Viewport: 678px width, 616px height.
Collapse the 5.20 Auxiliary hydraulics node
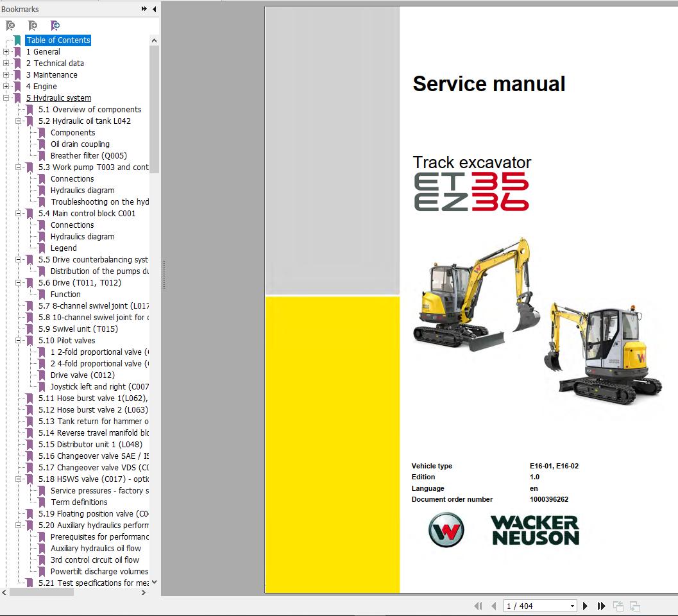[x=18, y=525]
